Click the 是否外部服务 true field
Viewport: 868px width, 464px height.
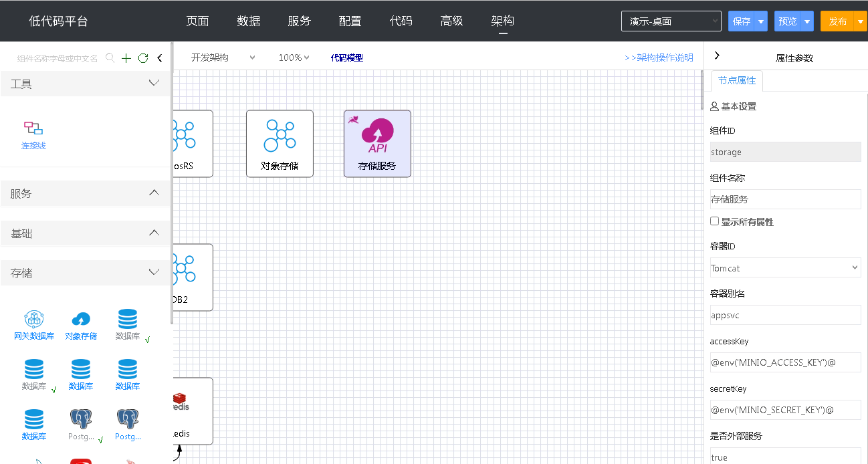point(785,456)
